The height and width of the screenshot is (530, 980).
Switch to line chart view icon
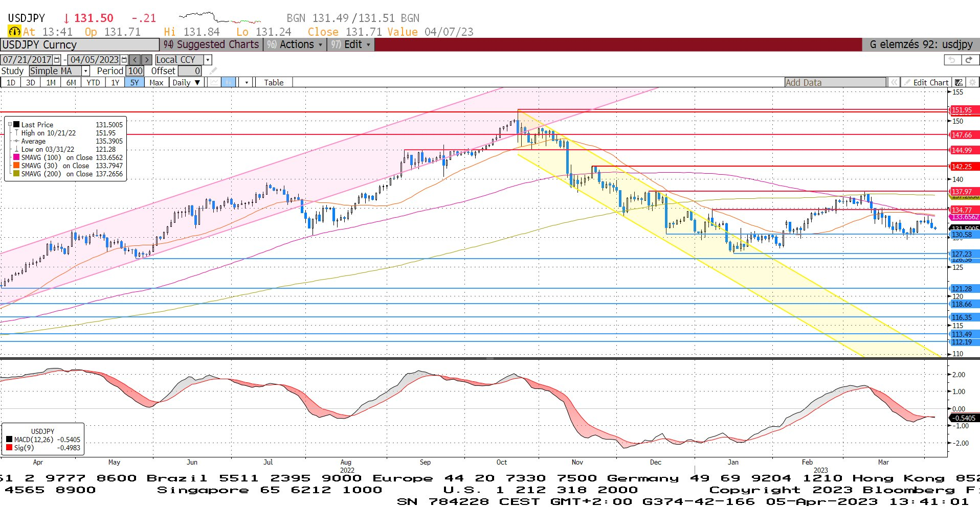point(215,82)
